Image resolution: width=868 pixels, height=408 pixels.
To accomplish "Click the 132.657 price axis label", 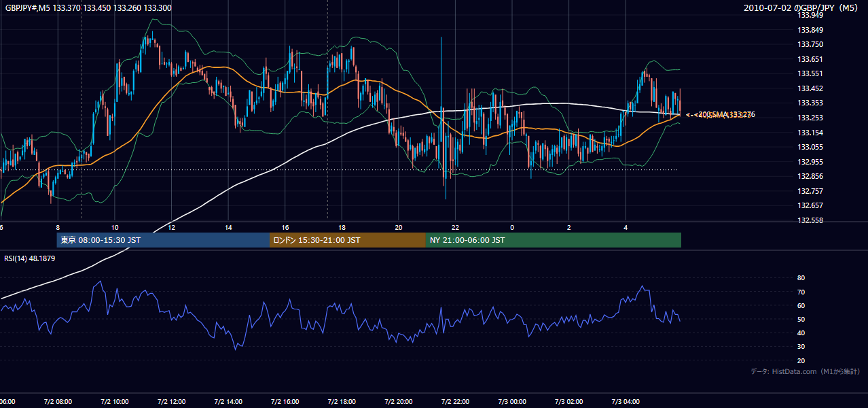I will 810,205.
